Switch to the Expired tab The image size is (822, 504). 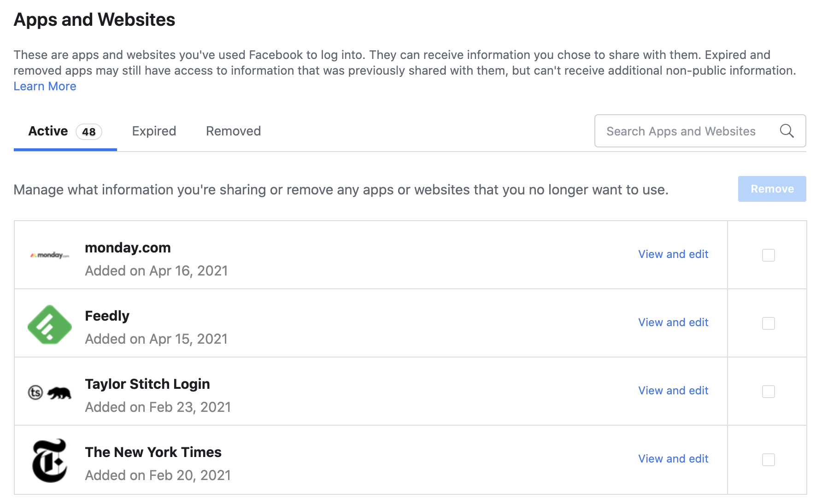pos(153,131)
